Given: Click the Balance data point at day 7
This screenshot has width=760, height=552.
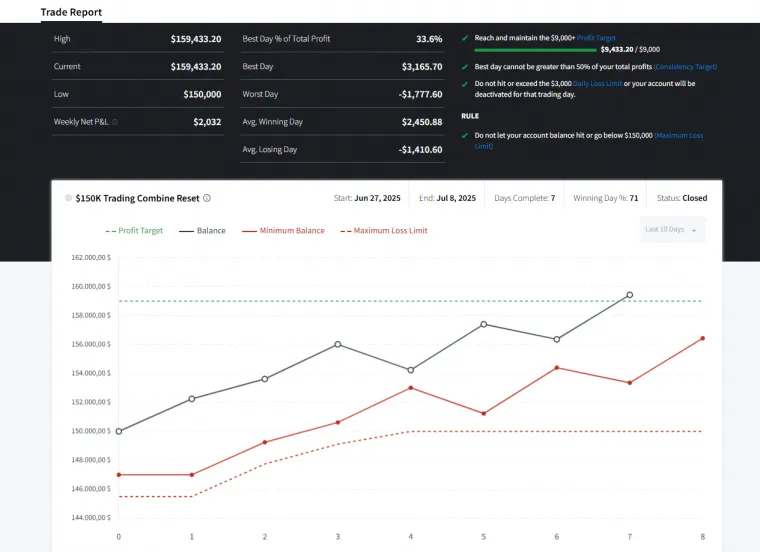Looking at the screenshot, I should [x=629, y=295].
